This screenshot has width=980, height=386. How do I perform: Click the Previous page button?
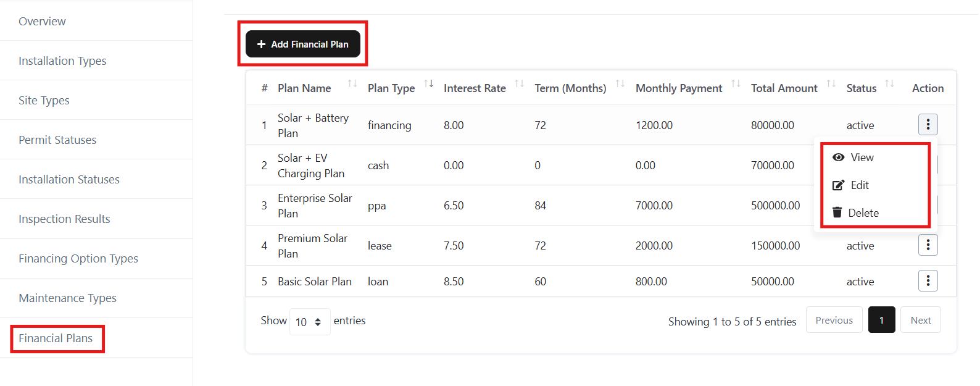834,320
